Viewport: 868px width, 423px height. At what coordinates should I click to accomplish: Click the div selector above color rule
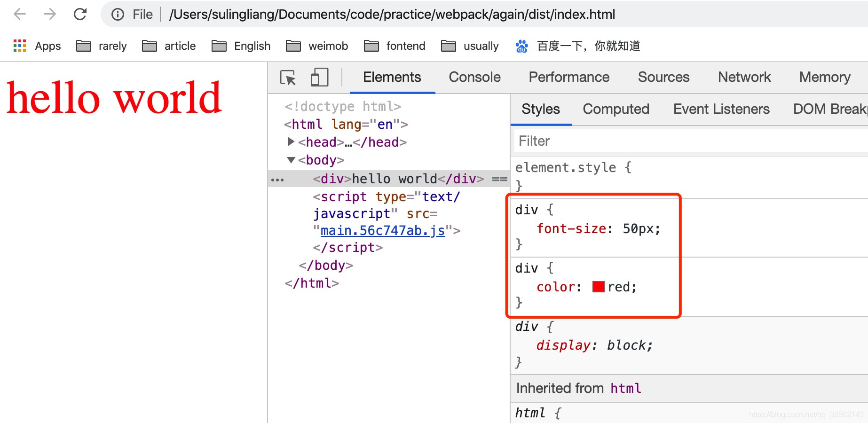(x=527, y=268)
